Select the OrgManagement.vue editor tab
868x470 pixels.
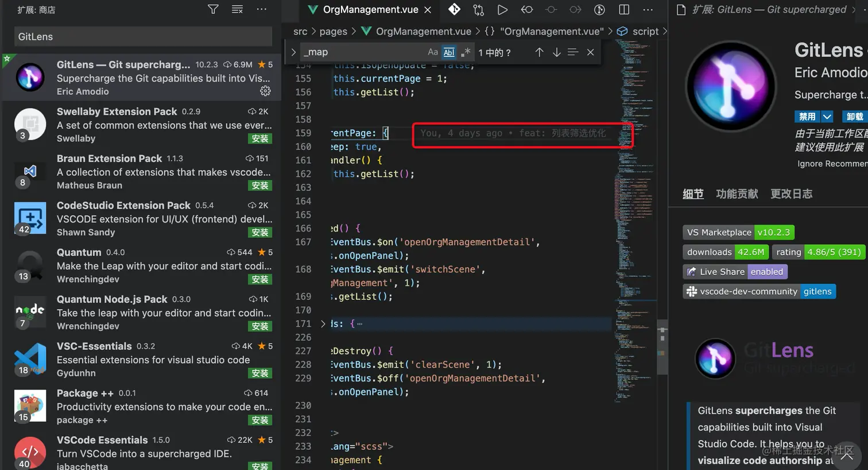pyautogui.click(x=370, y=10)
